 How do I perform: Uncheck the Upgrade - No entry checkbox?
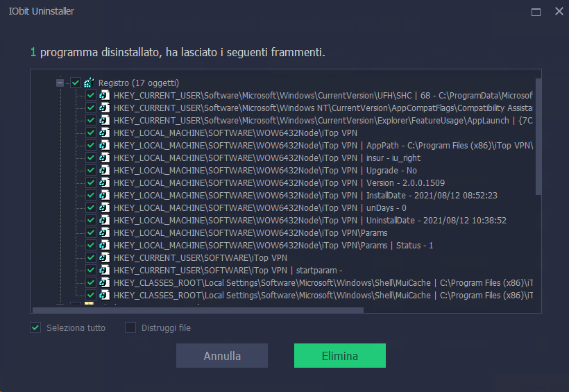coord(91,170)
